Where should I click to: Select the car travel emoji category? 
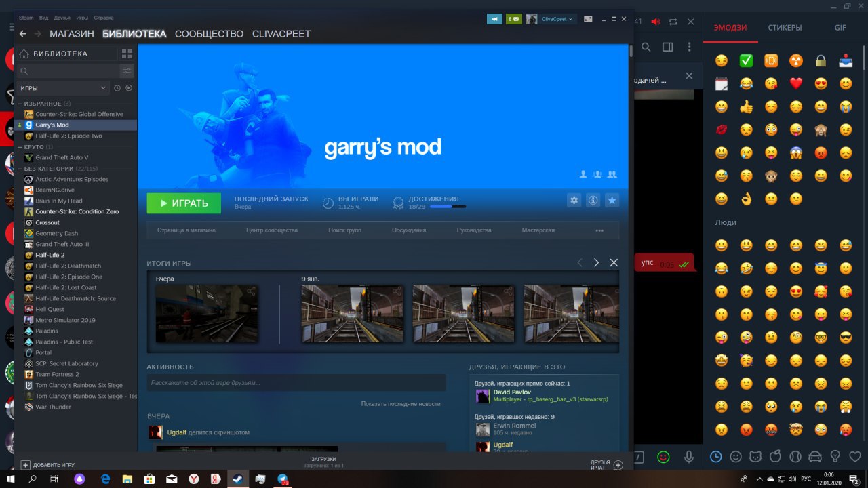[816, 457]
